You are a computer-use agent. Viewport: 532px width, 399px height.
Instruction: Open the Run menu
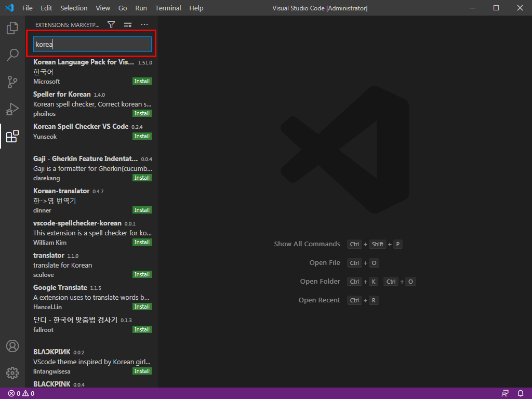pyautogui.click(x=141, y=8)
